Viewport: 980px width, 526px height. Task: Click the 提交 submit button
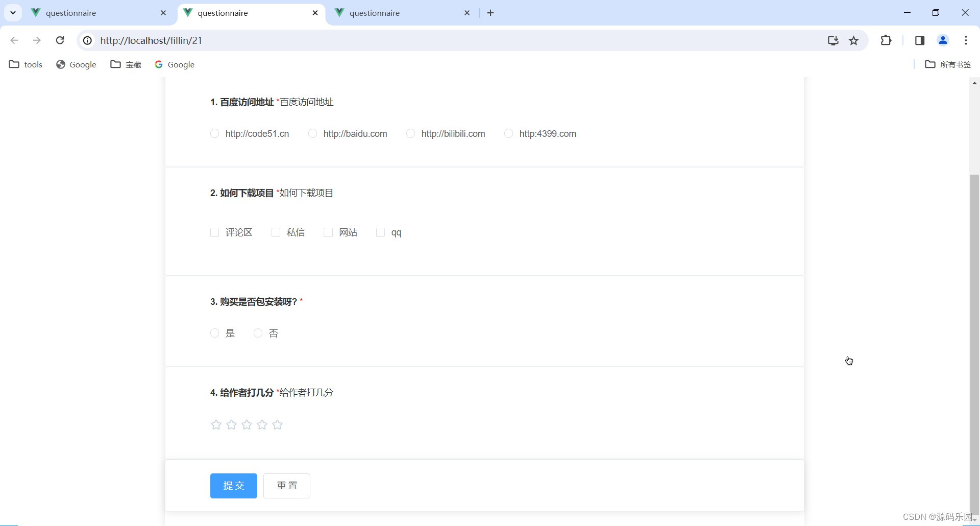click(233, 486)
